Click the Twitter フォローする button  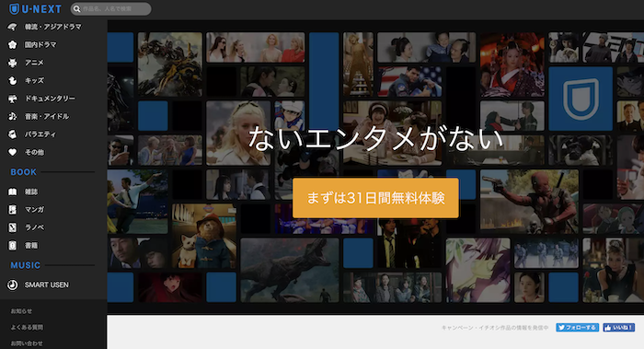(577, 327)
